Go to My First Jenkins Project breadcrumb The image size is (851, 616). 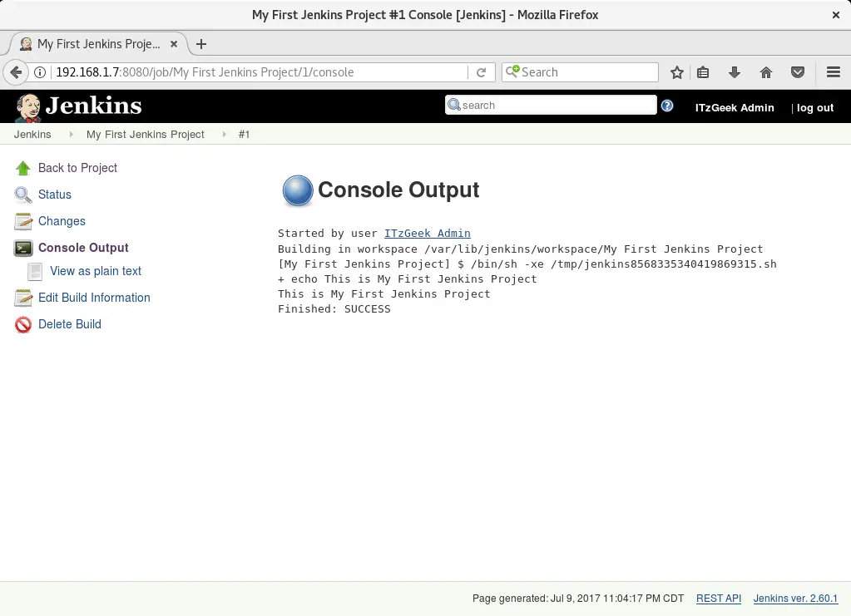point(146,135)
